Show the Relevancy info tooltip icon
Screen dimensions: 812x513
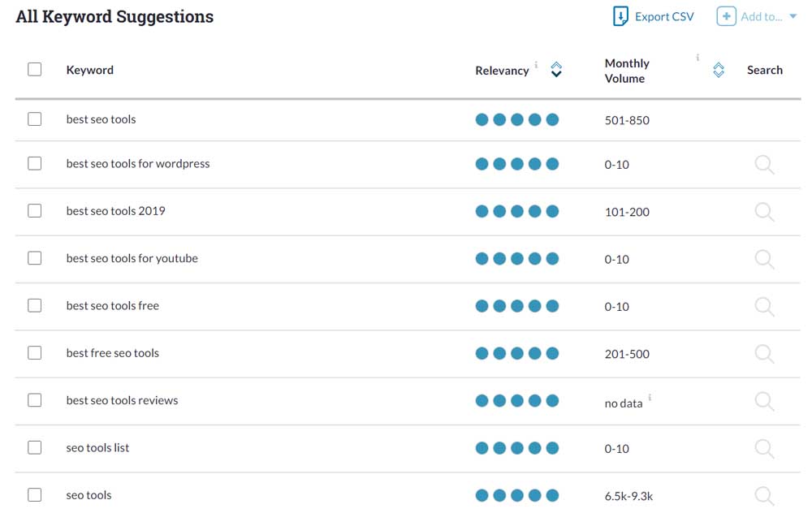coord(536,65)
